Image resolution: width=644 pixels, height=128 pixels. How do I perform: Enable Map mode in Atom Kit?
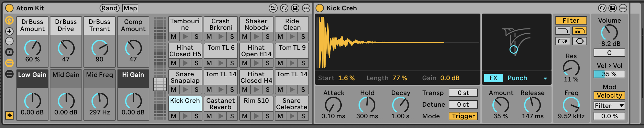130,8
